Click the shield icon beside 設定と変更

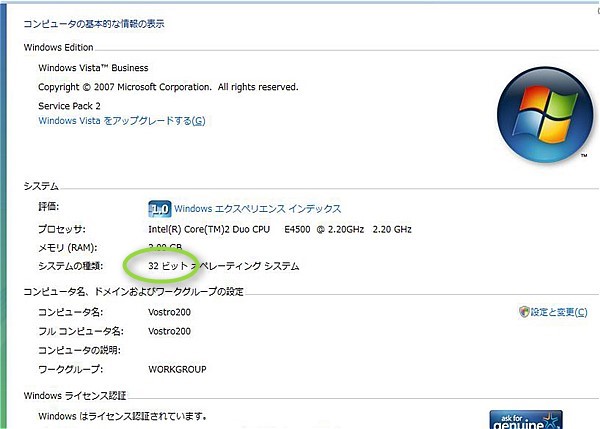click(524, 312)
